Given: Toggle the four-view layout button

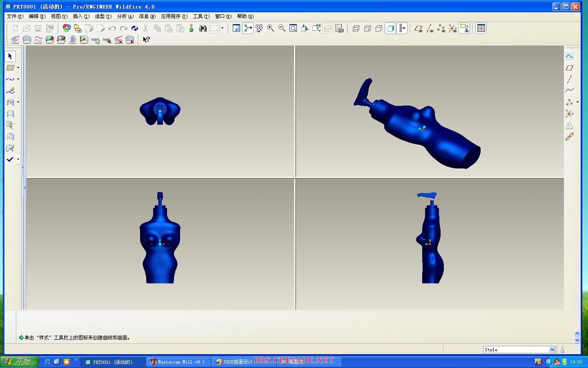Looking at the screenshot, I should 481,28.
